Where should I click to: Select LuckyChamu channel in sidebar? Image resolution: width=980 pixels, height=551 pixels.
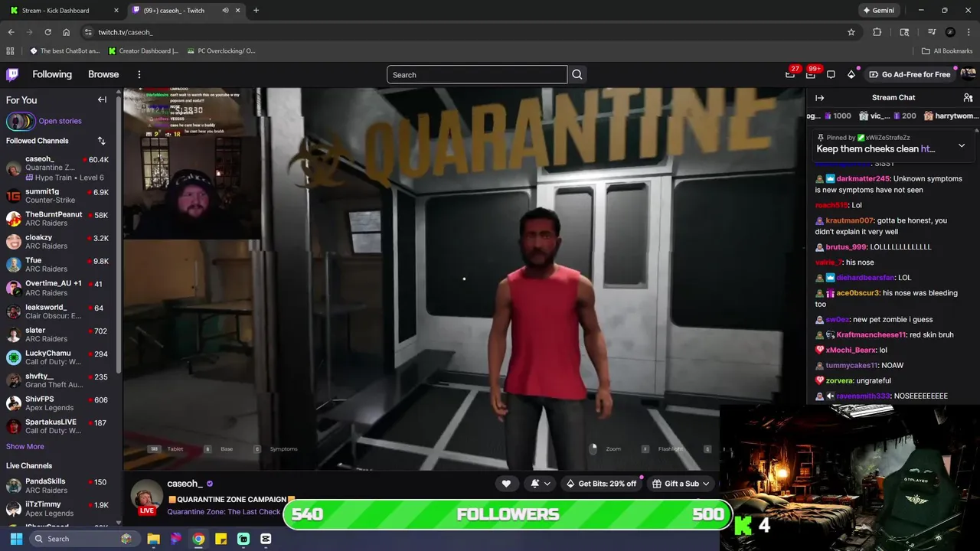(57, 357)
